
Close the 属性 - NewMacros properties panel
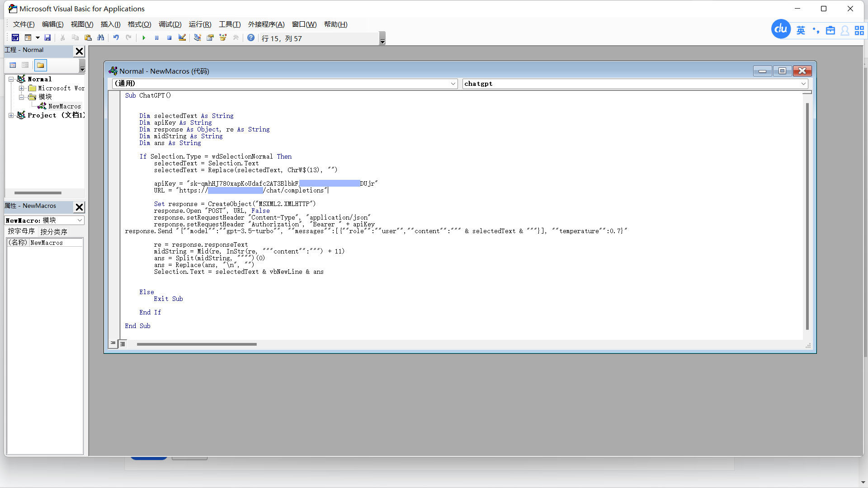coord(79,207)
